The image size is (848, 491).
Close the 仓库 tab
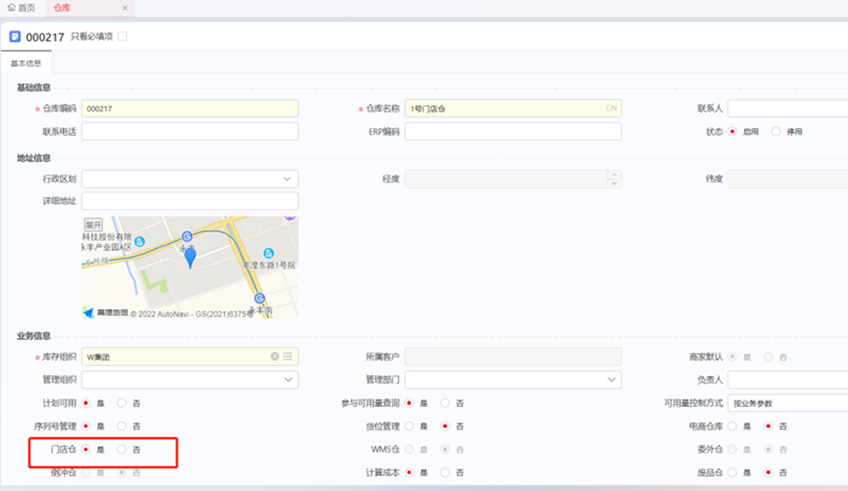coord(124,8)
